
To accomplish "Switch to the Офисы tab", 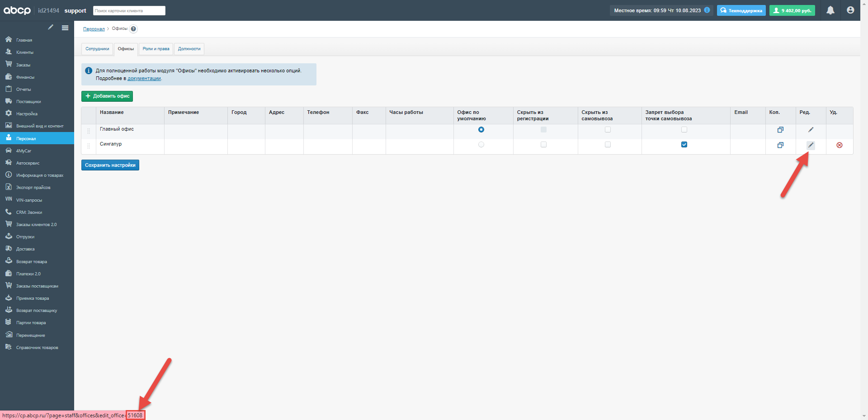I will 126,49.
